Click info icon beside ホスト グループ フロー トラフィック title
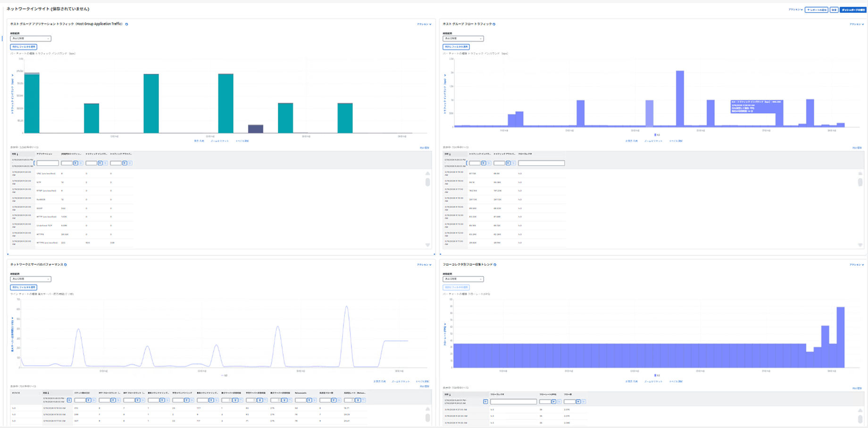868x428 pixels. coord(494,24)
